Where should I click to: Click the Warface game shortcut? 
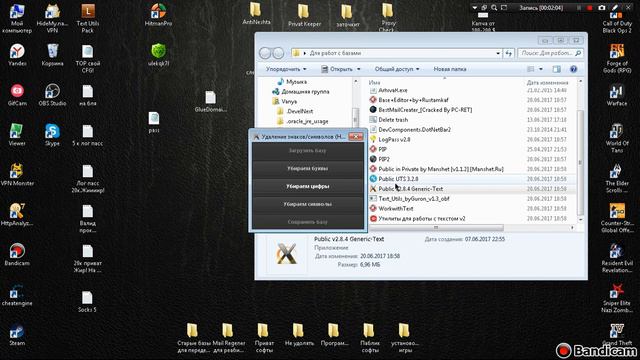click(617, 95)
